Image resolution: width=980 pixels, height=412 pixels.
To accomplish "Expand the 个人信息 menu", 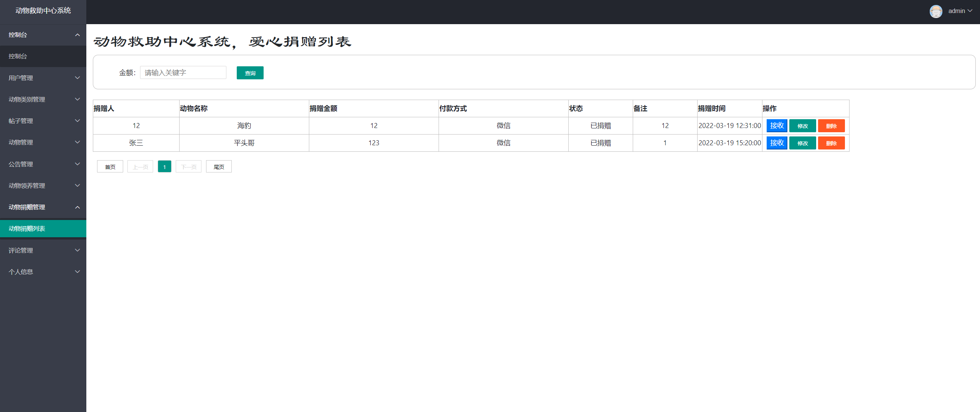I will pyautogui.click(x=43, y=272).
